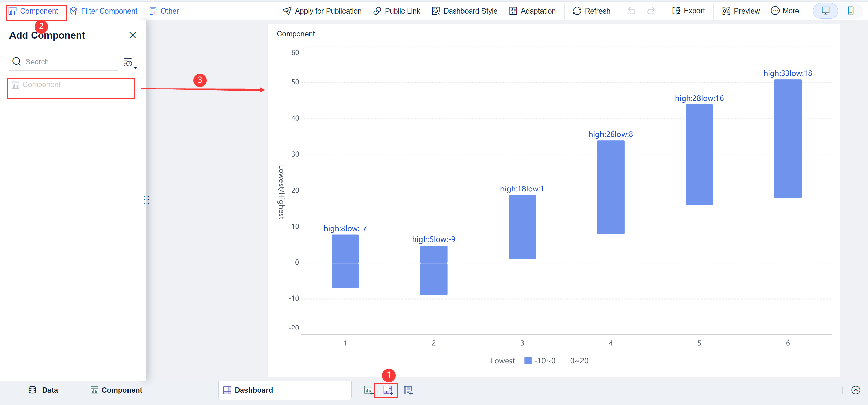Click the undo arrow icon
The height and width of the screenshot is (405, 868).
[631, 11]
